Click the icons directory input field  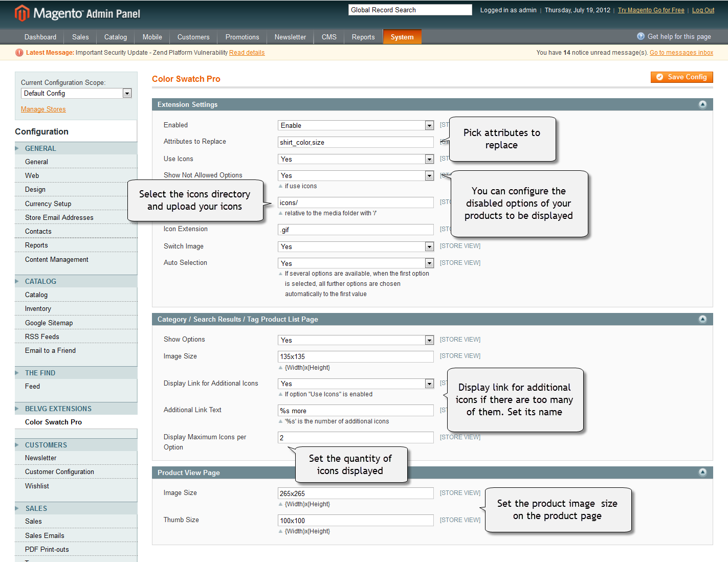[x=356, y=203]
